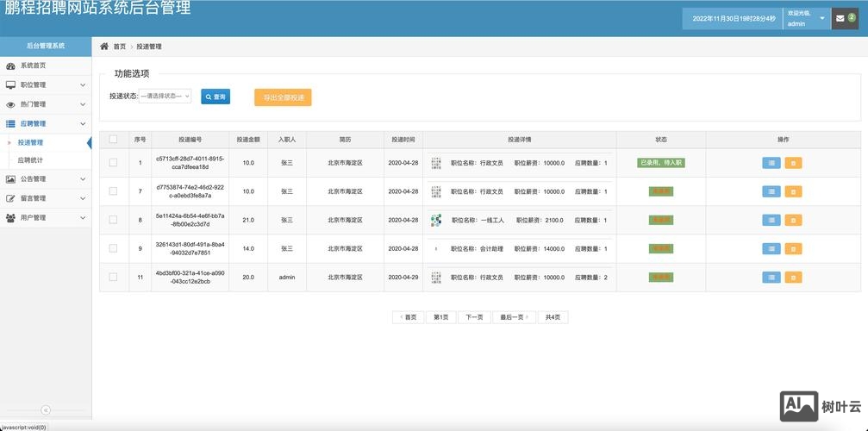The image size is (868, 431).
Task: Check the checkbox for row 11
Action: pyautogui.click(x=113, y=278)
